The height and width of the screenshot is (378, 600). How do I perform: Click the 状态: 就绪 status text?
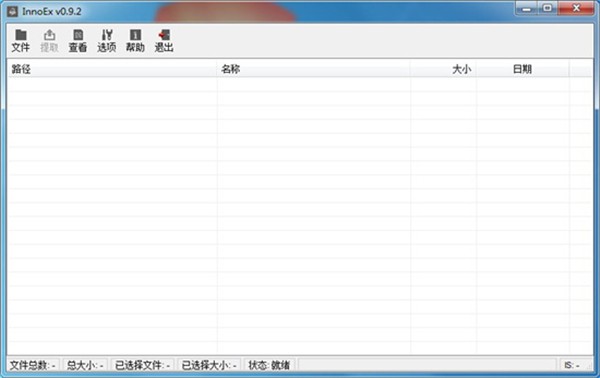(269, 365)
